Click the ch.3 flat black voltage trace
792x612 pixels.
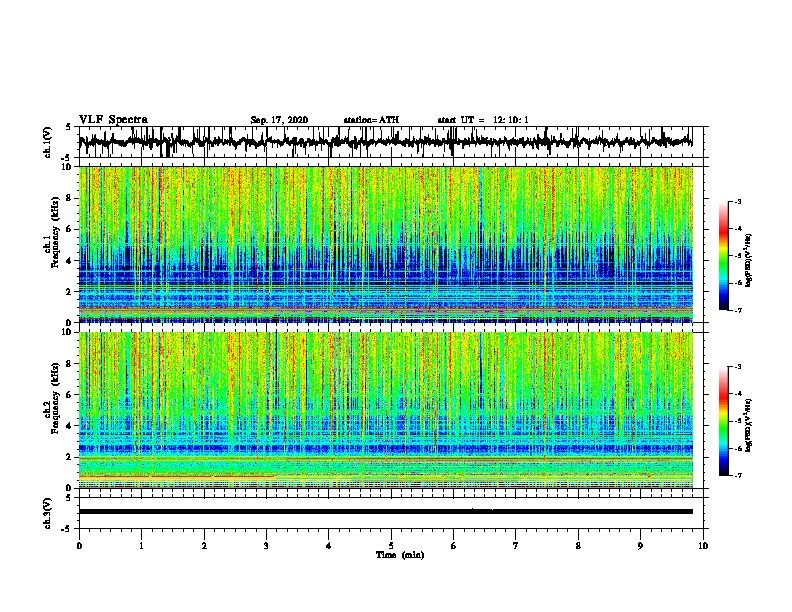[385, 512]
